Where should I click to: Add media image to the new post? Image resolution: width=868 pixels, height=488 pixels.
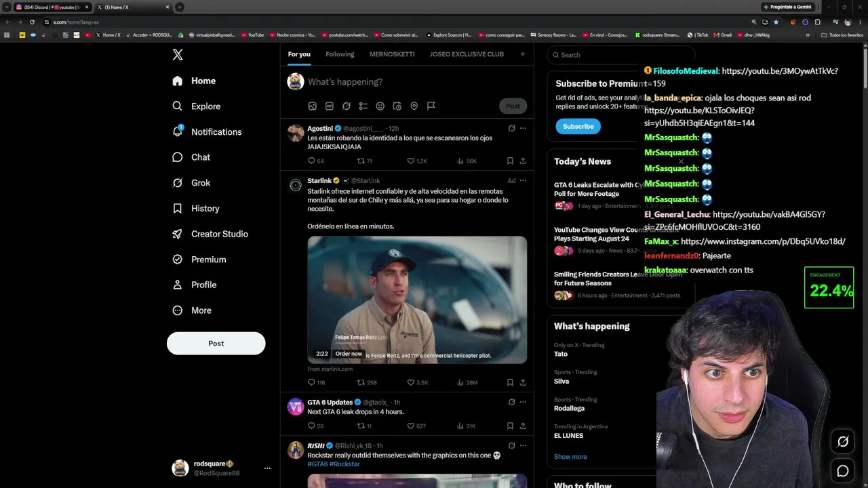pos(312,106)
